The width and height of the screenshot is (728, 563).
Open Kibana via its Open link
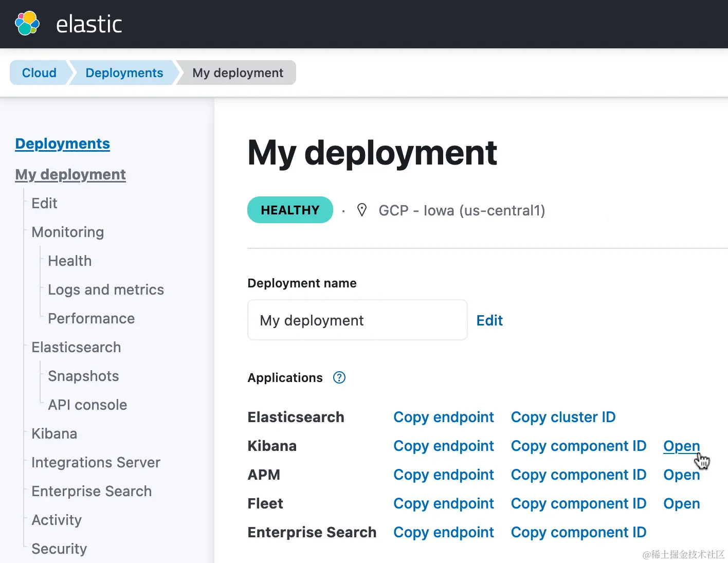click(x=681, y=446)
